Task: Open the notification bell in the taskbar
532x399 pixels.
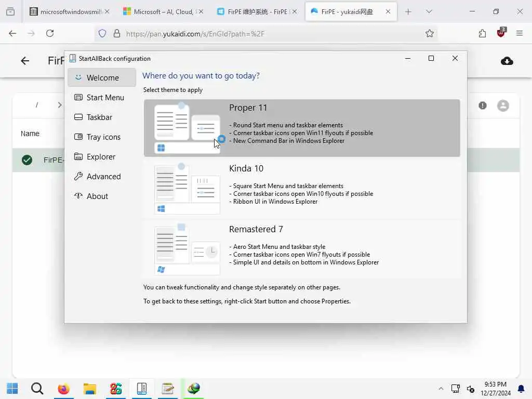Action: pyautogui.click(x=521, y=389)
